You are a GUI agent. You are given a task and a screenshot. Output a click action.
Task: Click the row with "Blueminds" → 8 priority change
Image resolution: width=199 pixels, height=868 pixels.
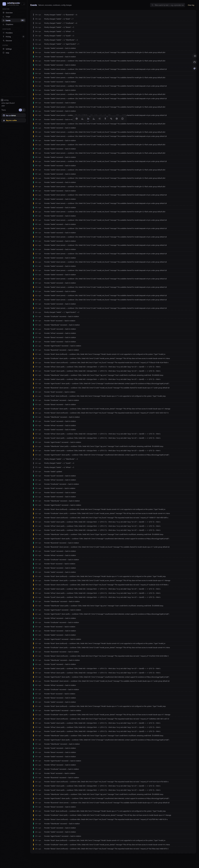coord(113,15)
